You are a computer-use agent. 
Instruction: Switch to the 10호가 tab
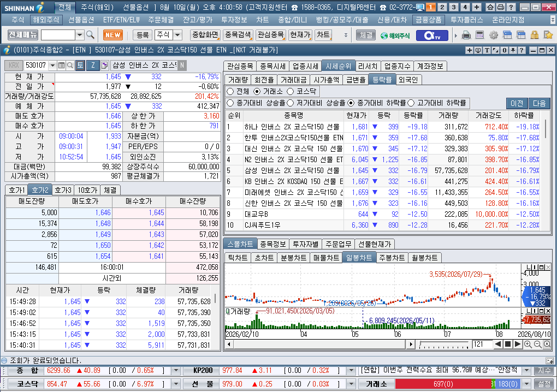[87, 190]
